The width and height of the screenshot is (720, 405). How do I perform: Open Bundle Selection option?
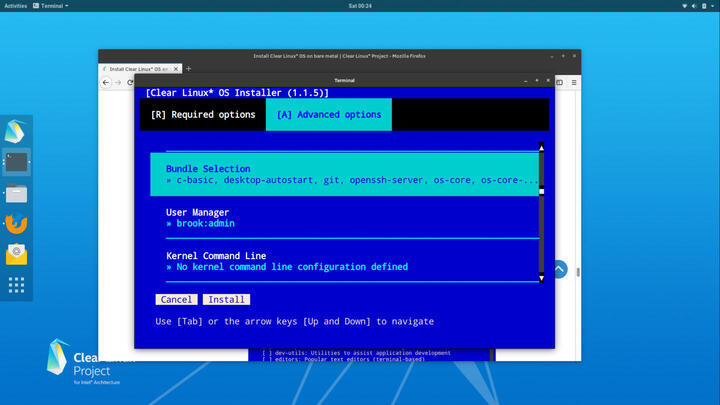tap(344, 174)
